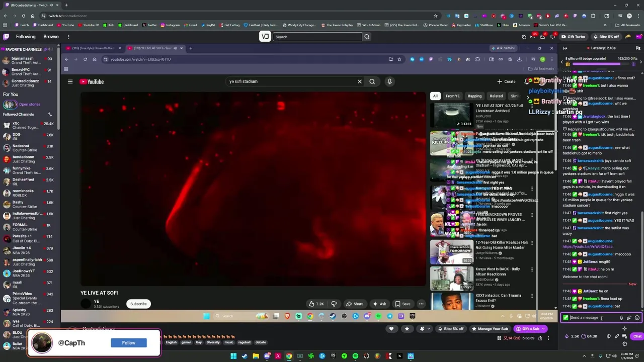This screenshot has width=644, height=362.
Task: Click Browse in Twitch top nav
Action: click(x=51, y=37)
